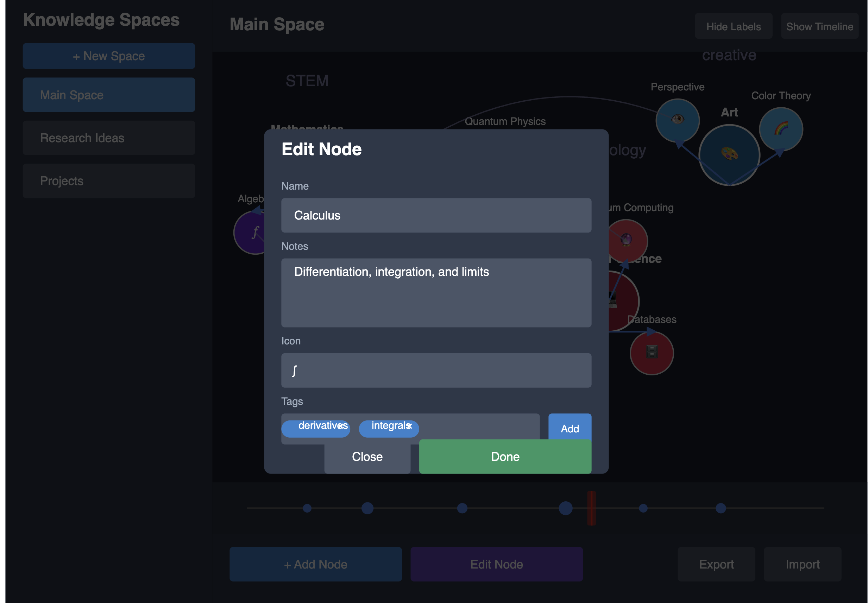868x603 pixels.
Task: Click the red timeline position marker
Action: [591, 508]
